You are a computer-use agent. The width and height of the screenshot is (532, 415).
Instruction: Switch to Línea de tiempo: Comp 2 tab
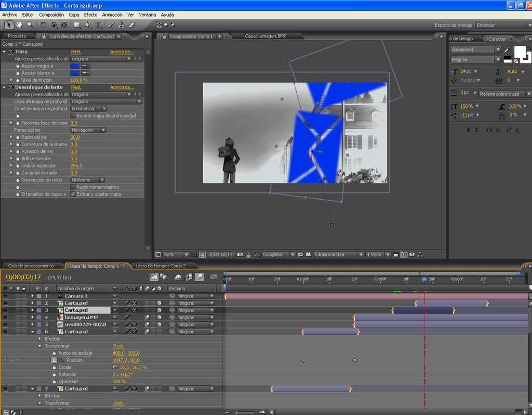coord(160,266)
